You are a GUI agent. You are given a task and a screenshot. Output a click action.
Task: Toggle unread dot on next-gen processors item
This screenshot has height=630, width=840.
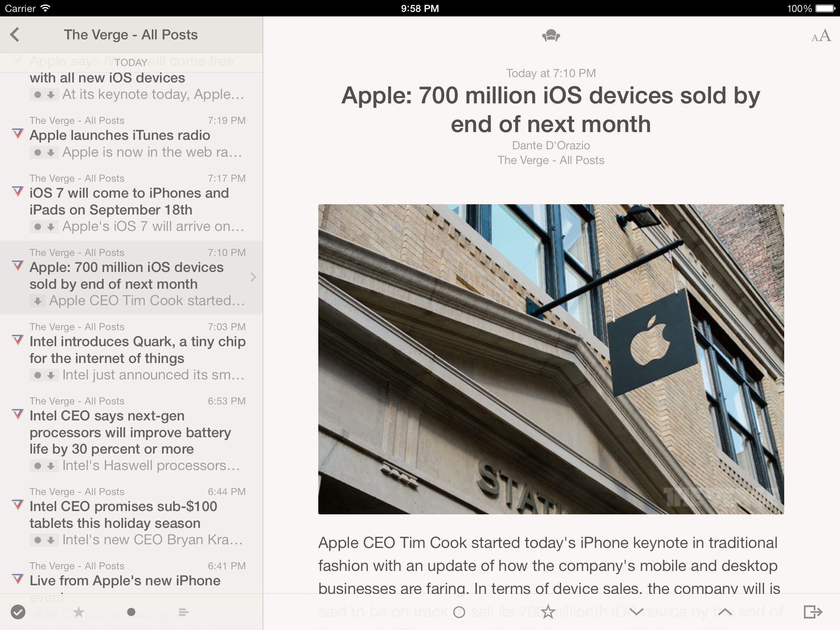pyautogui.click(x=38, y=466)
